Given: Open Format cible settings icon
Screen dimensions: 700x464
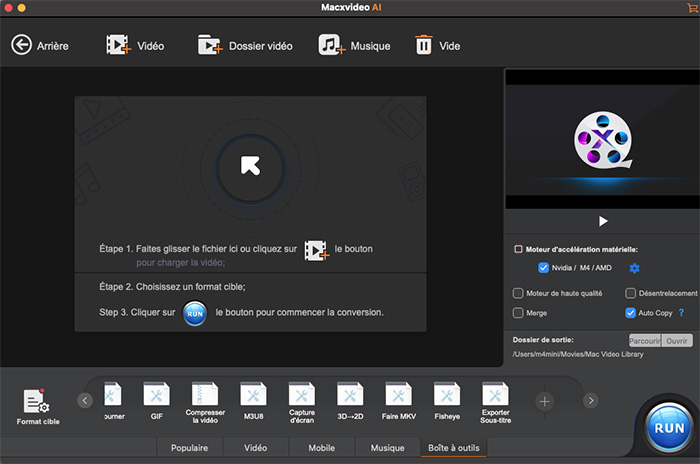Looking at the screenshot, I should point(37,401).
